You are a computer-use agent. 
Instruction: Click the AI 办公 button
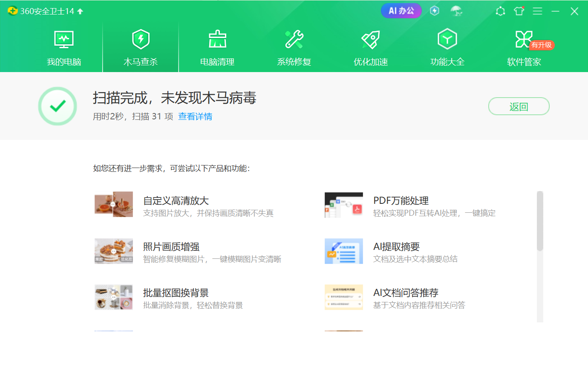click(401, 11)
